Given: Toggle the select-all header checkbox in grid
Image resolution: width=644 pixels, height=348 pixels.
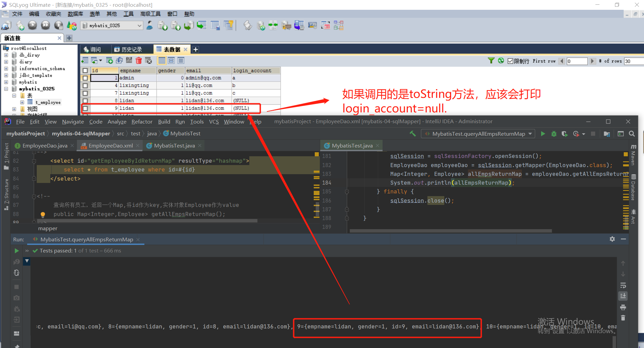Looking at the screenshot, I should pos(85,71).
